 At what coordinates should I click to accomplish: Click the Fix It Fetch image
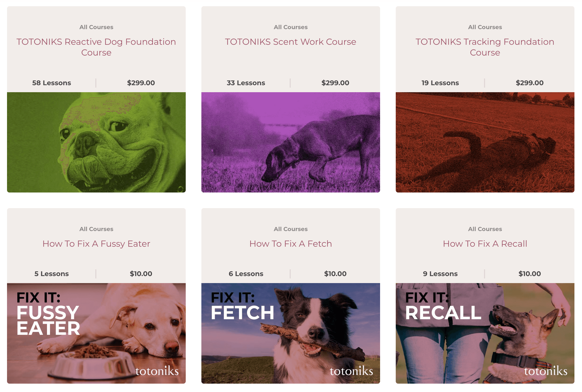pyautogui.click(x=290, y=333)
